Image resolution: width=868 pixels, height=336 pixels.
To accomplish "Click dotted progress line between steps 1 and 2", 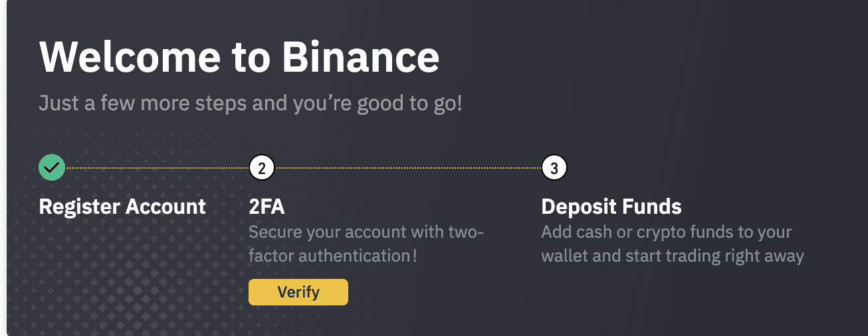I will pyautogui.click(x=157, y=168).
